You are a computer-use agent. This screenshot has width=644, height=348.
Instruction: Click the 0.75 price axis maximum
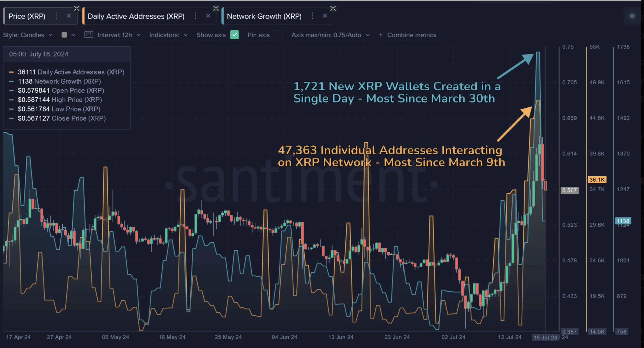(x=568, y=47)
